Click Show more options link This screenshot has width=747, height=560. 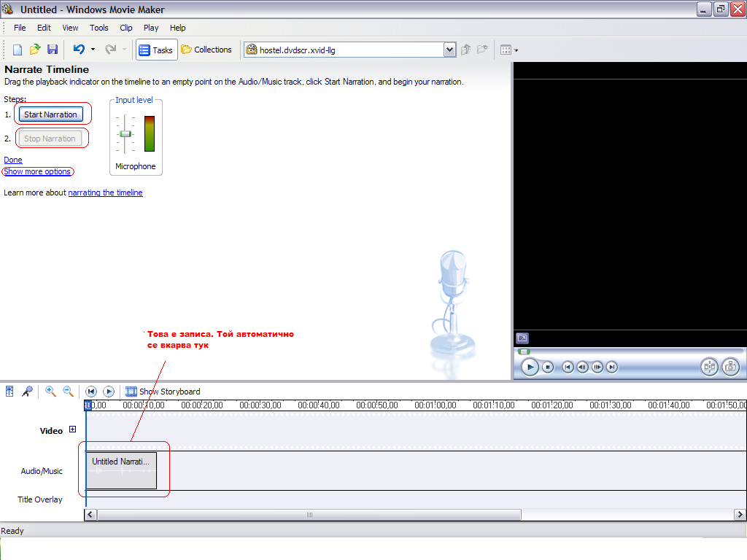pyautogui.click(x=37, y=171)
